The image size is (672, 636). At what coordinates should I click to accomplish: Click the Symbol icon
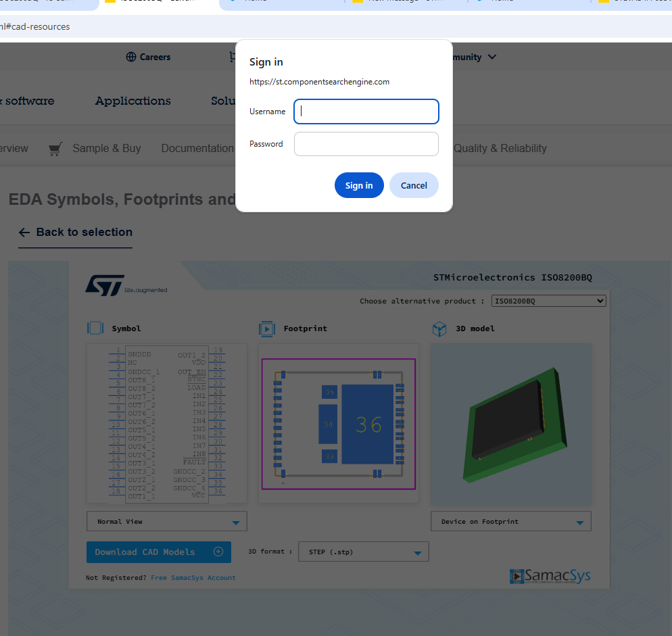(95, 328)
